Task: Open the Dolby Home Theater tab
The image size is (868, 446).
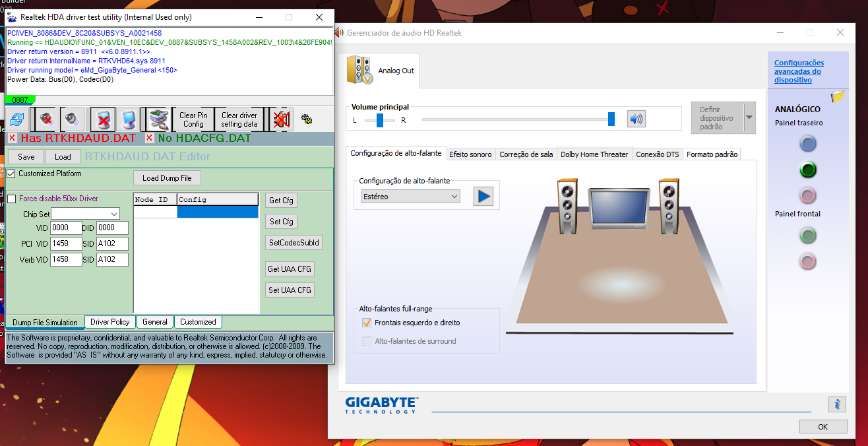Action: pos(594,154)
